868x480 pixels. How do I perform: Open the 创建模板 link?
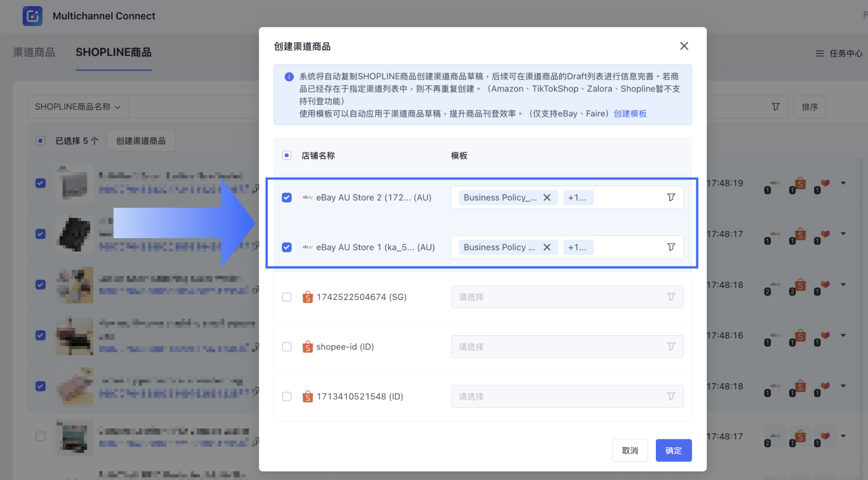click(x=630, y=113)
